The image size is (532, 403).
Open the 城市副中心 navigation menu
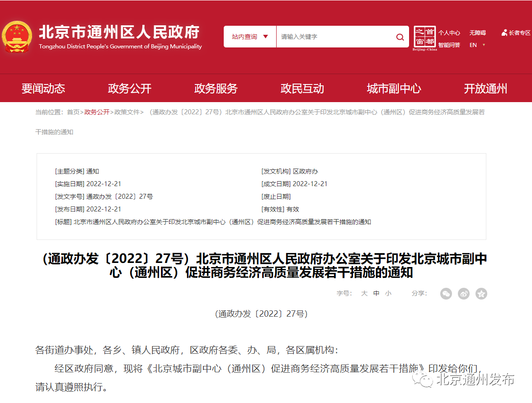(394, 89)
